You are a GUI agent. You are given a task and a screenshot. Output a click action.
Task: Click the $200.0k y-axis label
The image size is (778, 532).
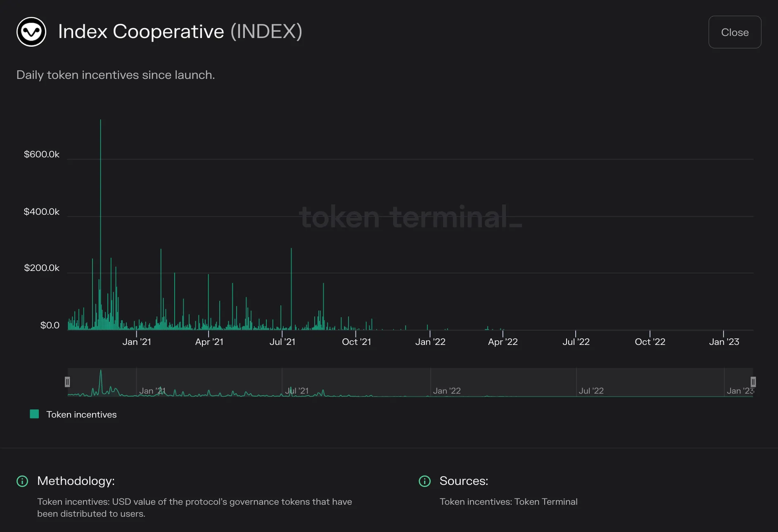[42, 268]
